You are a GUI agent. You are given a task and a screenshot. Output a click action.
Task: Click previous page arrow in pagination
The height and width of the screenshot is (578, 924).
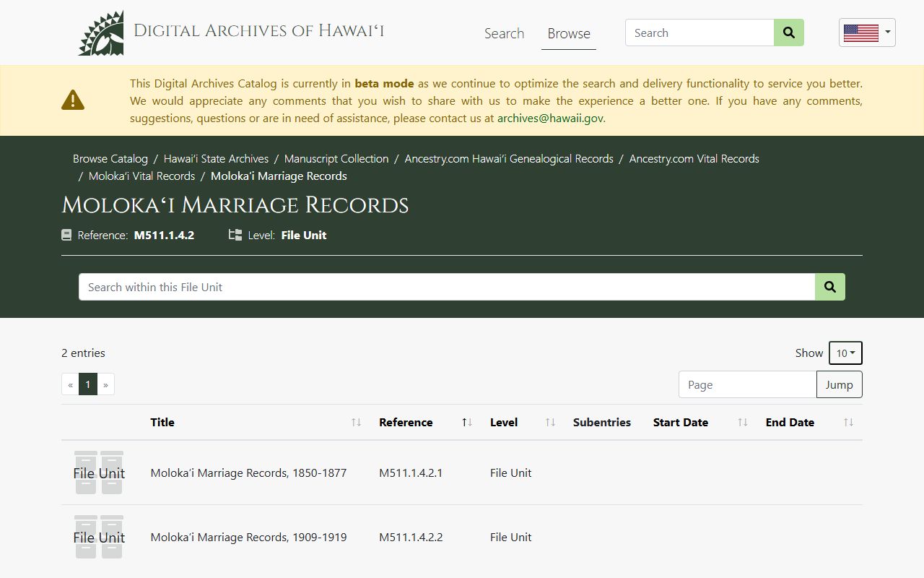[70, 384]
